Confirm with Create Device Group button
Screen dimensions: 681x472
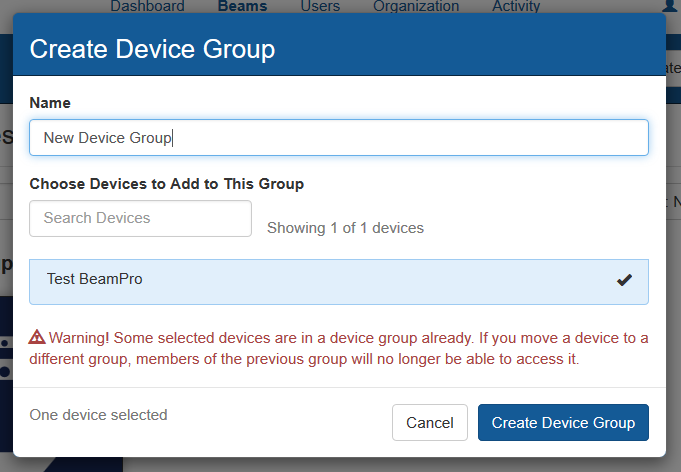pos(563,423)
